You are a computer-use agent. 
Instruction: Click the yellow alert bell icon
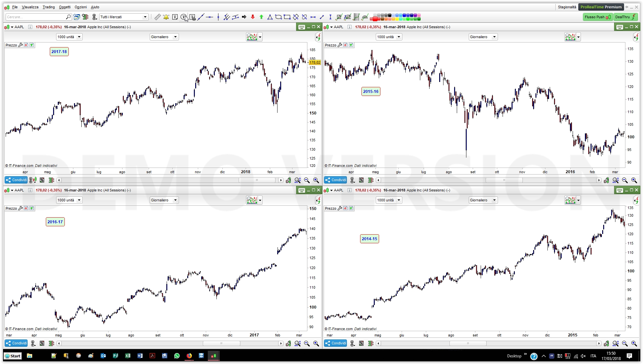point(166,17)
